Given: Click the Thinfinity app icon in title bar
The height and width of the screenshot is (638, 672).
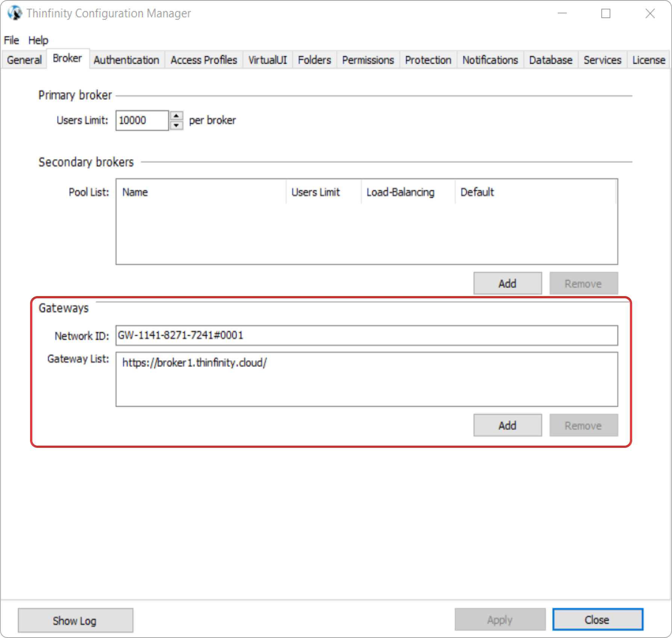Looking at the screenshot, I should [15, 13].
